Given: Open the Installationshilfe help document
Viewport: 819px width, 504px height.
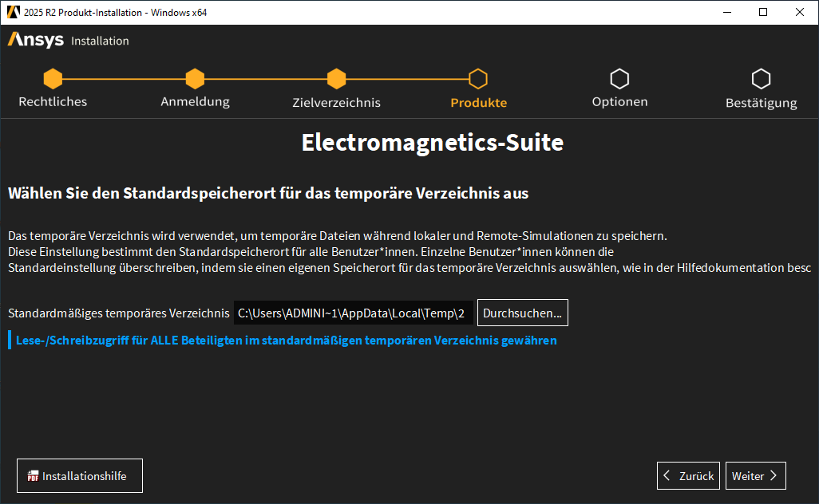Looking at the screenshot, I should click(79, 476).
